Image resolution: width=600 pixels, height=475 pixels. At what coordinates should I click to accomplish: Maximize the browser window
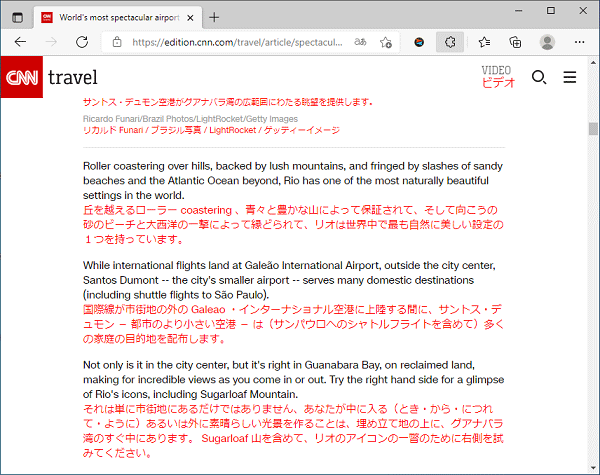point(551,11)
